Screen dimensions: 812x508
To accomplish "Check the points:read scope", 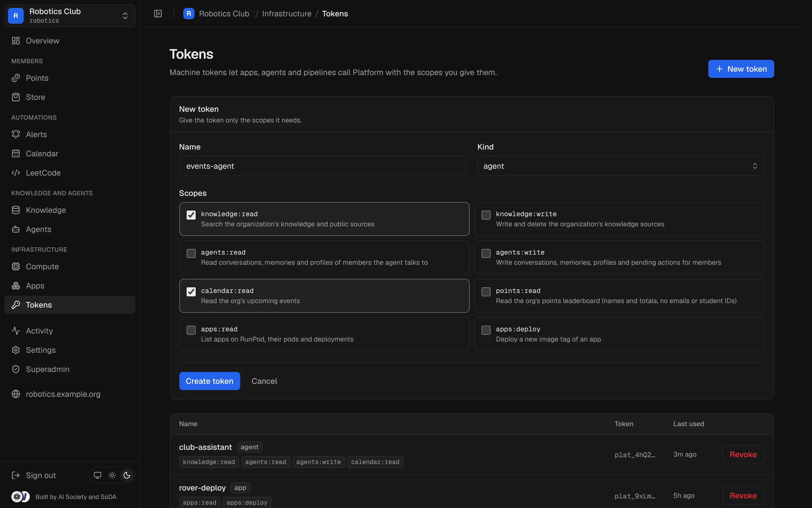I will pos(486,291).
